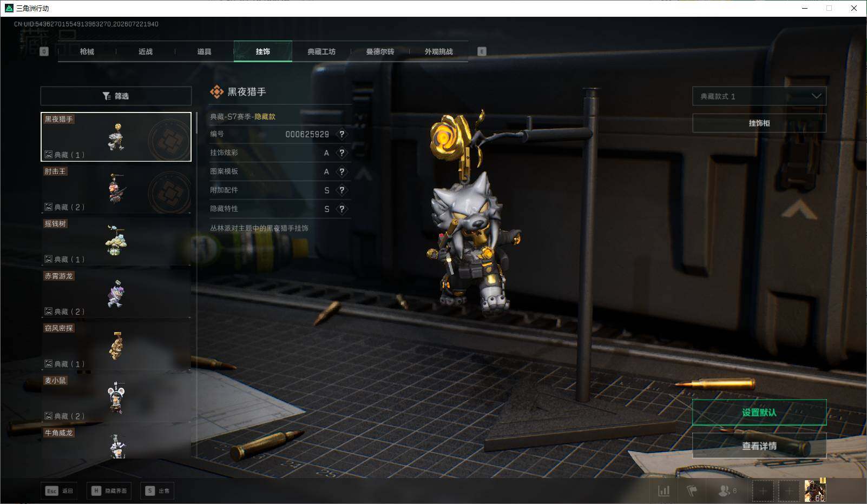Select the 麦小鼠 charm in list
The width and height of the screenshot is (867, 504).
tap(116, 399)
